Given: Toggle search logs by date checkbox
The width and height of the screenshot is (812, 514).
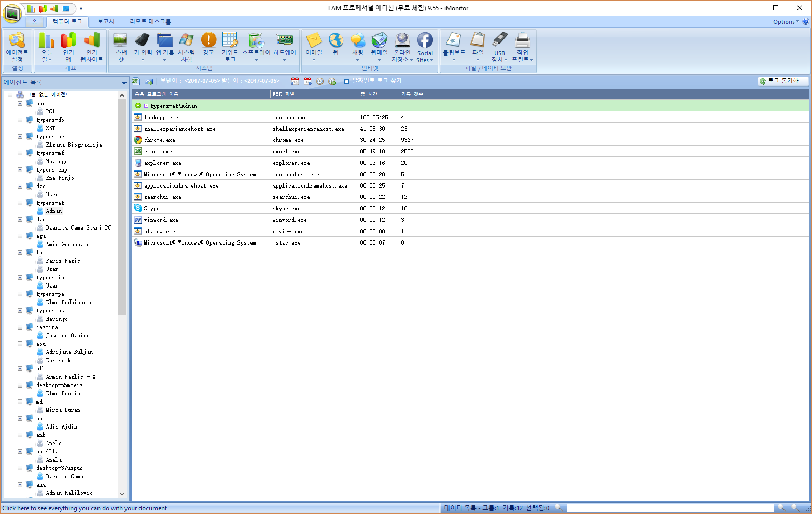Looking at the screenshot, I should tap(347, 81).
